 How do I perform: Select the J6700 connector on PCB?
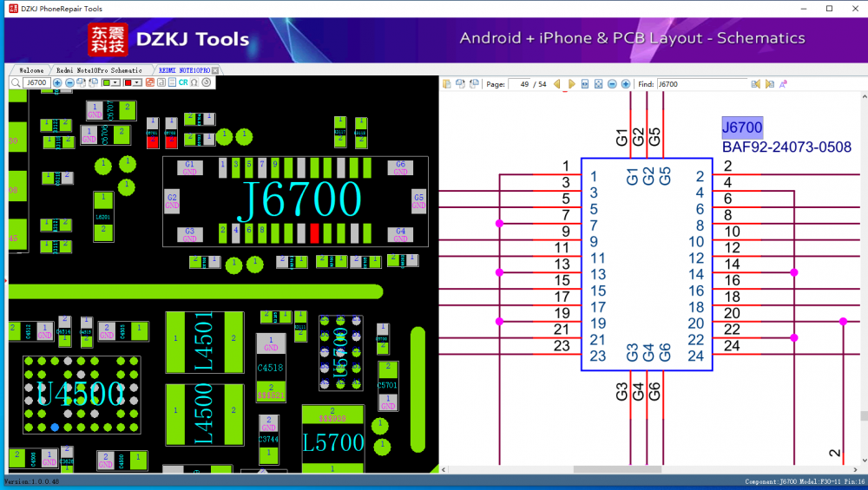coord(301,199)
